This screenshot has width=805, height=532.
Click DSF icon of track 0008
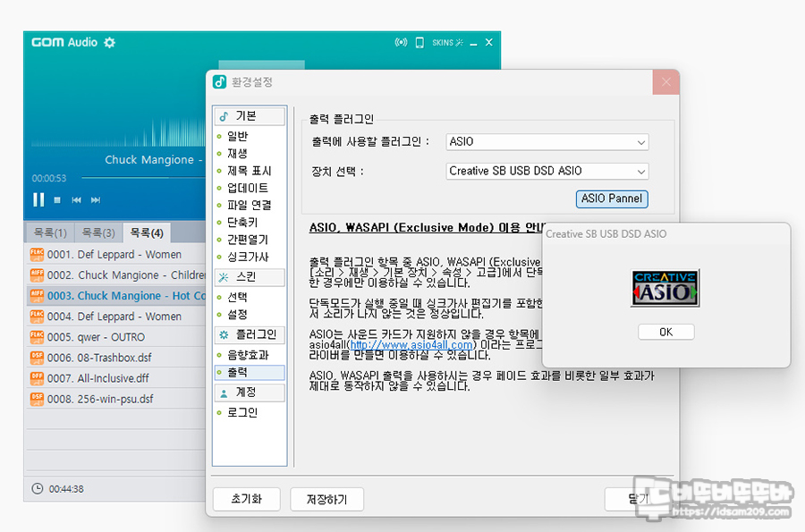pos(37,399)
